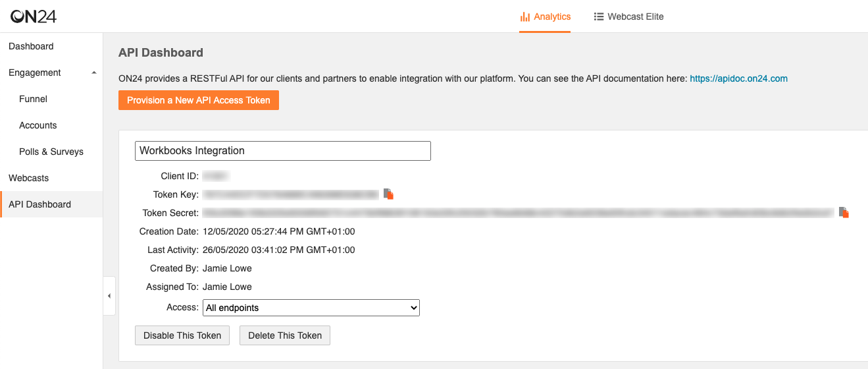Open the Access endpoints dropdown

pyautogui.click(x=311, y=308)
